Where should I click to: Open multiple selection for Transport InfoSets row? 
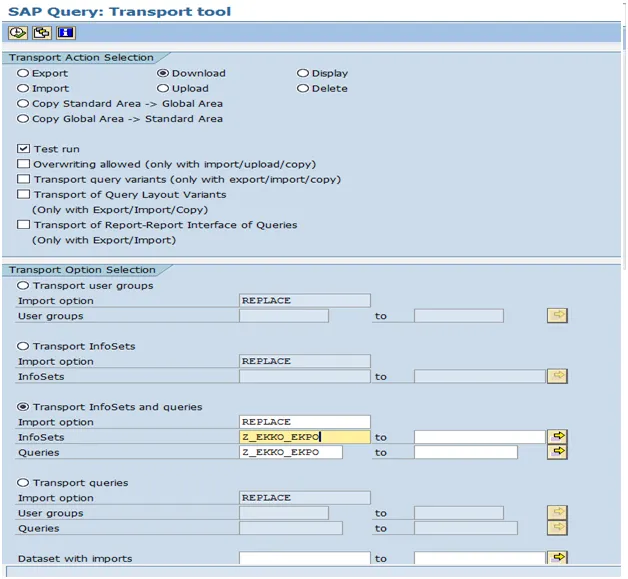click(x=557, y=376)
